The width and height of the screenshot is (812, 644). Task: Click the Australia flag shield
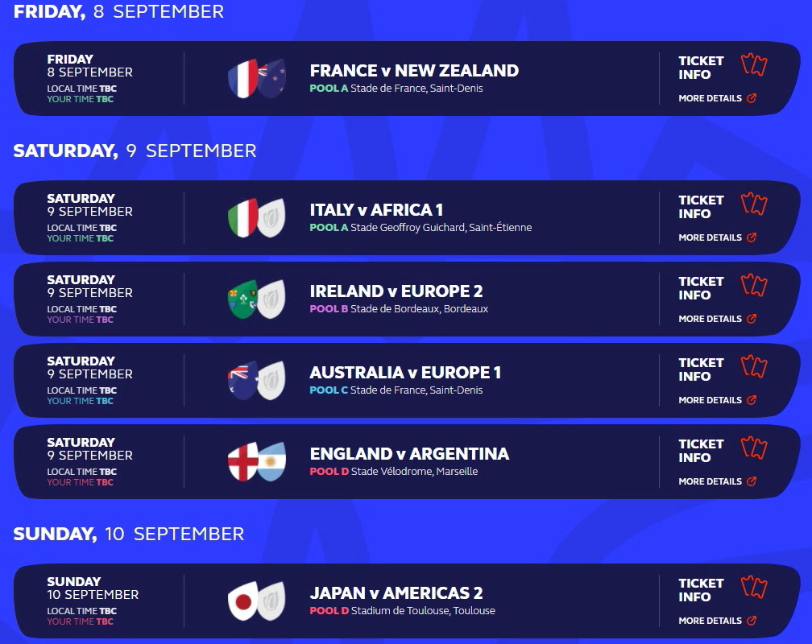(x=243, y=381)
